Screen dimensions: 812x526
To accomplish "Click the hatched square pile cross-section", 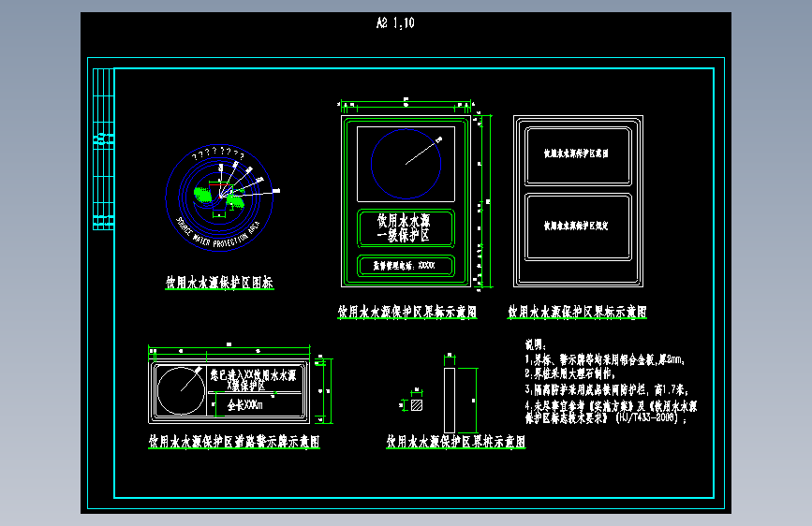I will (417, 405).
